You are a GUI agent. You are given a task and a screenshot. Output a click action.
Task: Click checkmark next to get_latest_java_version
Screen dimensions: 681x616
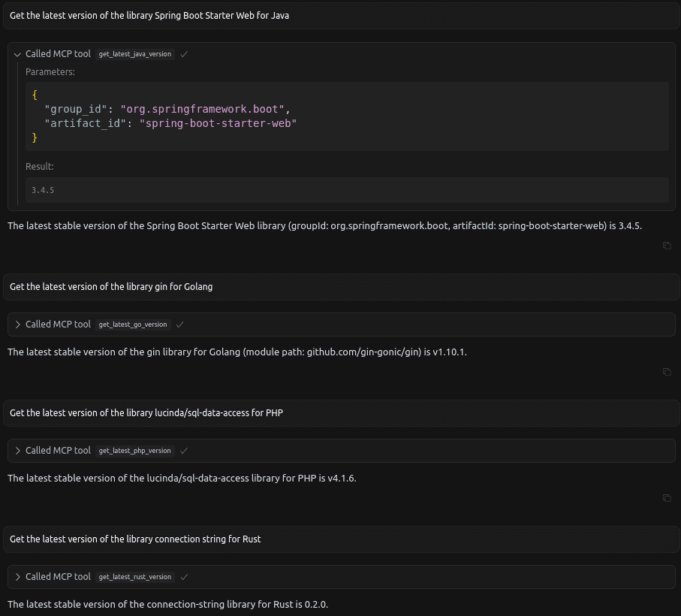184,54
